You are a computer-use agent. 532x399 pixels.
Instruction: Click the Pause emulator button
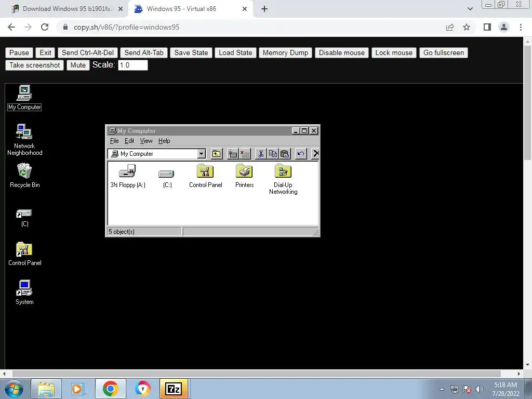19,52
